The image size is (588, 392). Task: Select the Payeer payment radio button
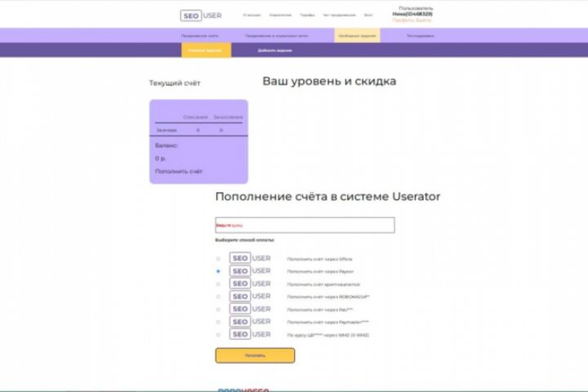coord(218,271)
